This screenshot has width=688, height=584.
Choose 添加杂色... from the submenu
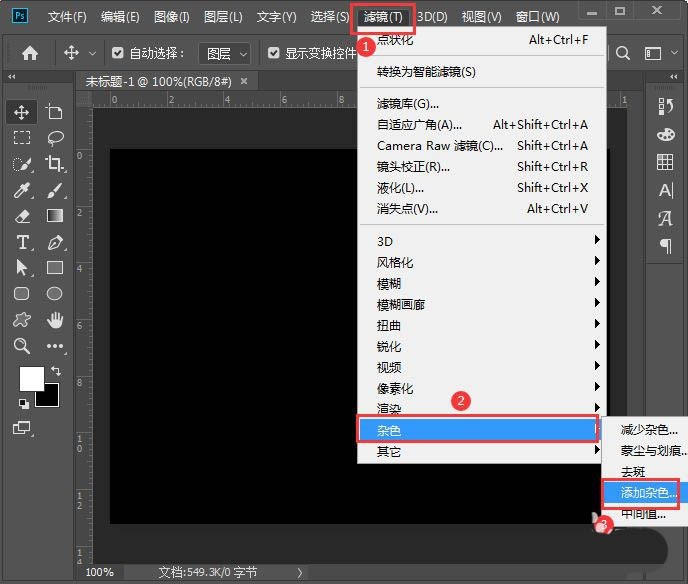[645, 493]
